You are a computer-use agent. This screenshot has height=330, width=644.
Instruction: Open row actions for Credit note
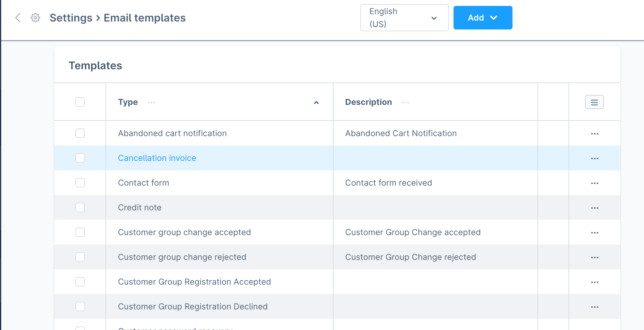595,208
